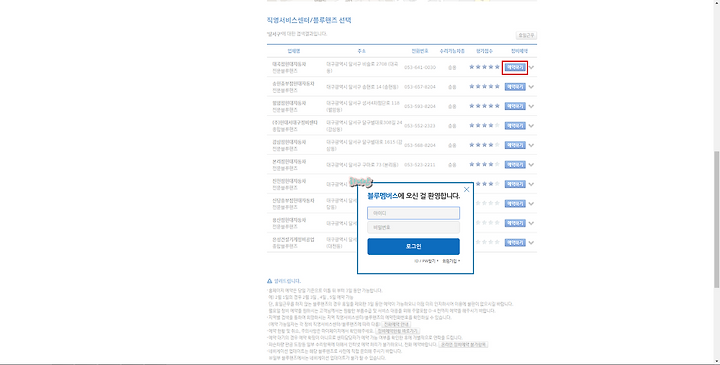Click 예약하기 for the 053-568-8204 row
Viewport: 720px width, 365px height.
(x=515, y=145)
